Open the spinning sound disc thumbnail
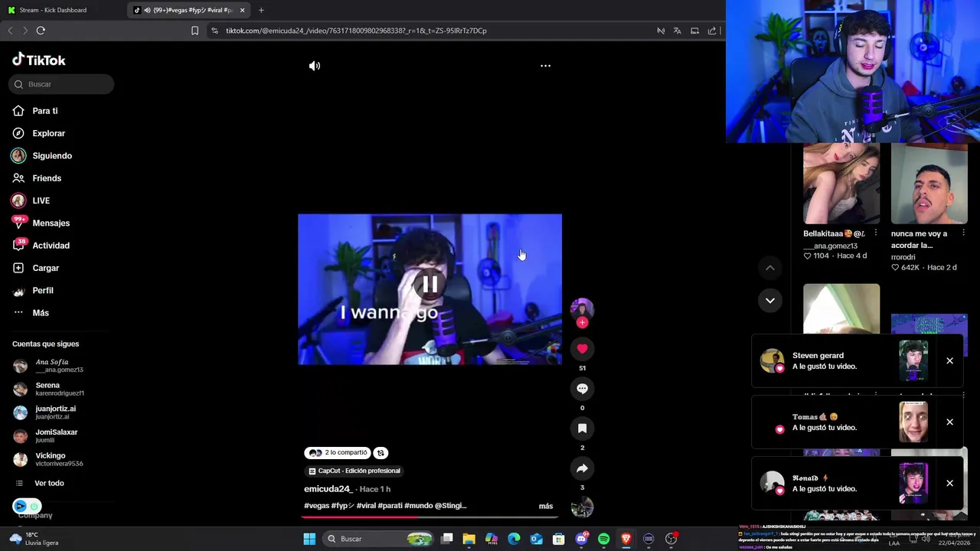980x551 pixels. [582, 507]
